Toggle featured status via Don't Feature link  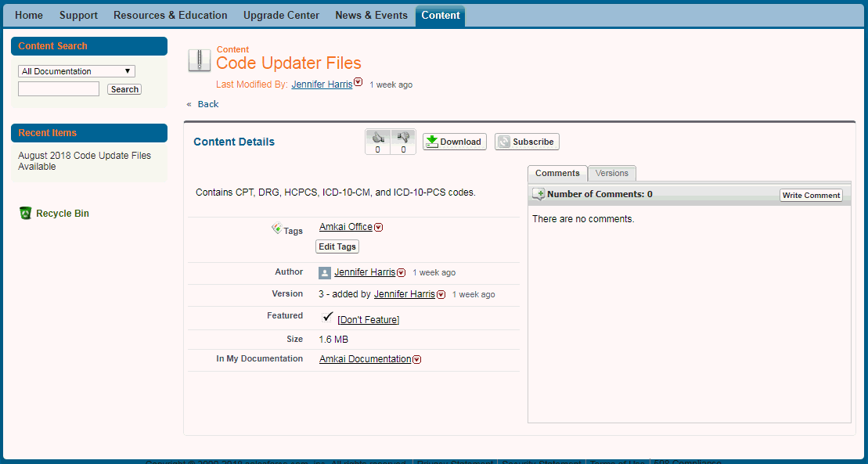pos(368,320)
